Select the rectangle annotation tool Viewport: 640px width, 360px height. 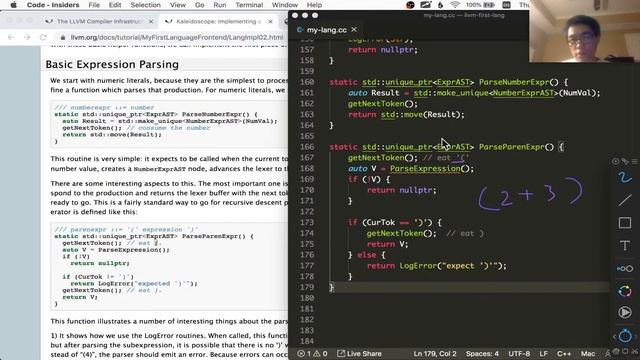(624, 223)
